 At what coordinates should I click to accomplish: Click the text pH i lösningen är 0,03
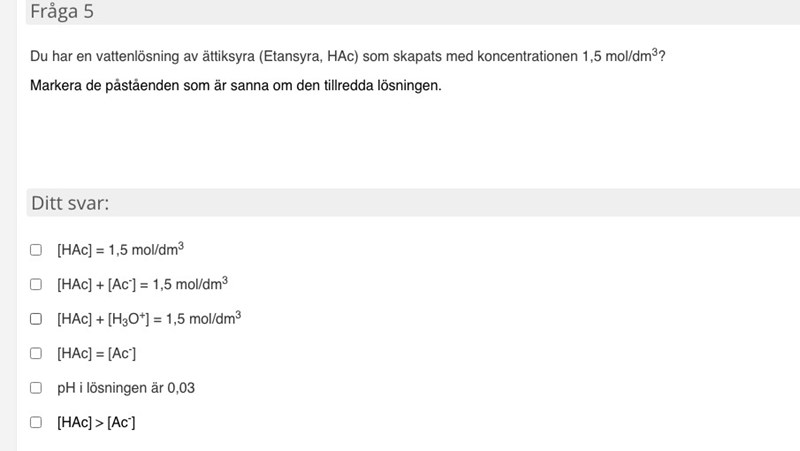[x=125, y=388]
